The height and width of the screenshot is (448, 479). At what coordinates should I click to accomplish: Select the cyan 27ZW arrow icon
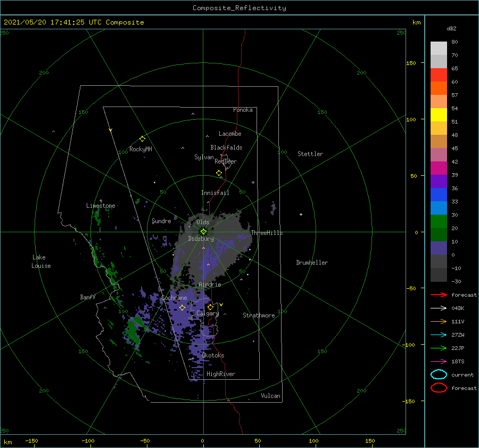(x=439, y=335)
